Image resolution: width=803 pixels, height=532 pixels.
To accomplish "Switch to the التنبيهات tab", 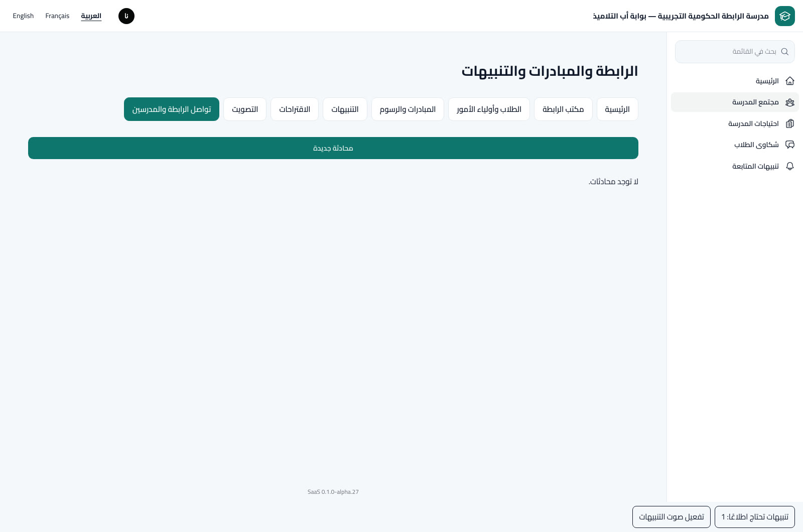I will [x=345, y=109].
